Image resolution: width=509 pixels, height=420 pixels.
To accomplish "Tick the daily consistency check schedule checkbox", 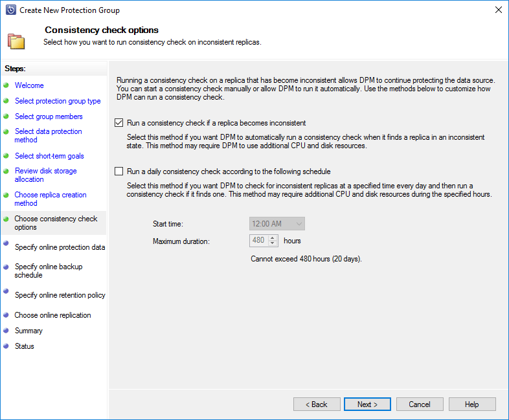I will point(119,171).
